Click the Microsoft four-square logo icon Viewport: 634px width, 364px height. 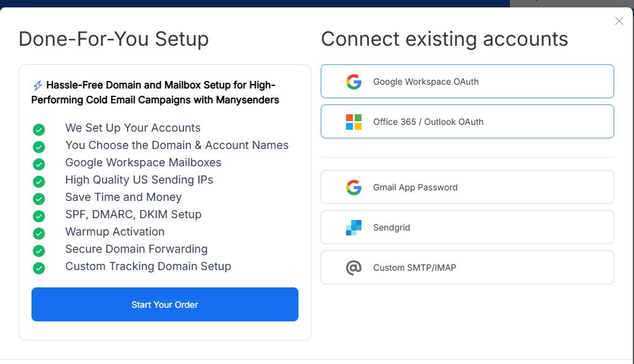tap(354, 122)
